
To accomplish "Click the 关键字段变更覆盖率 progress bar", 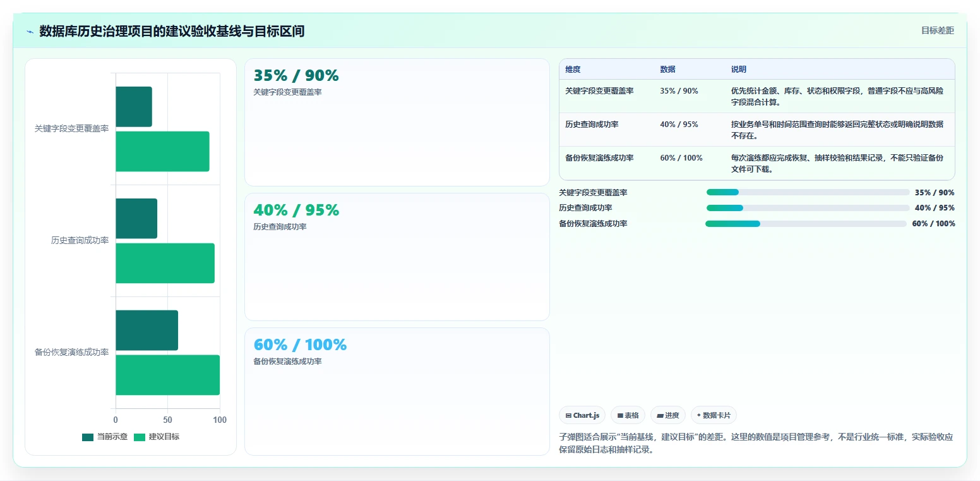I will 808,192.
